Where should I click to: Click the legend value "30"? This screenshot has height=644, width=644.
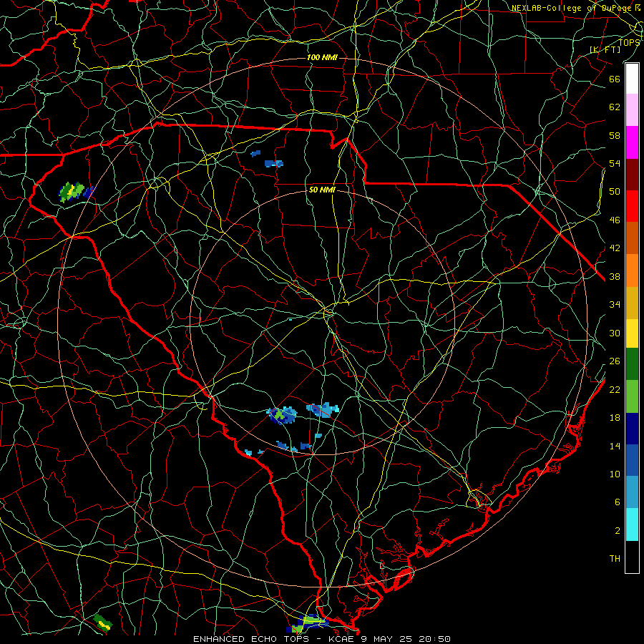(615, 333)
